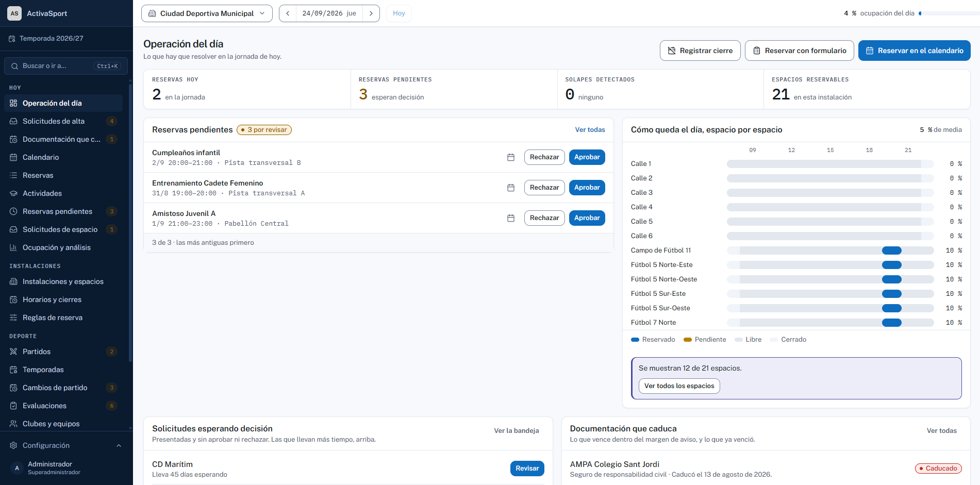
Task: Open the Documentación que c... menu item
Action: (x=63, y=139)
